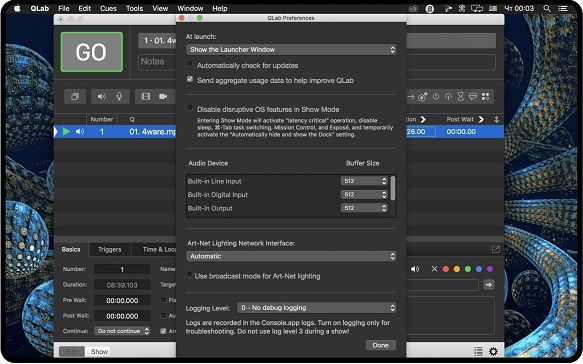Image resolution: width=583 pixels, height=364 pixels.
Task: Add a Group cue from toolbar
Action: click(x=75, y=97)
